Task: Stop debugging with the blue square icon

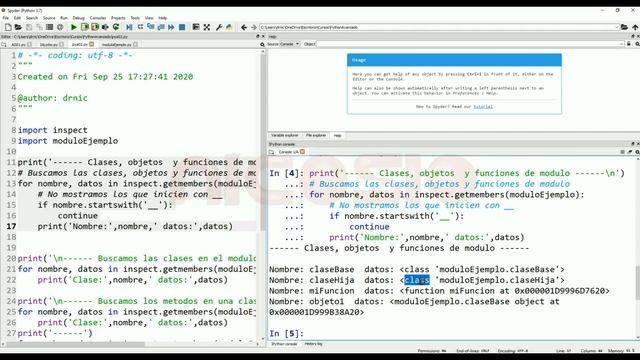Action: (182, 27)
